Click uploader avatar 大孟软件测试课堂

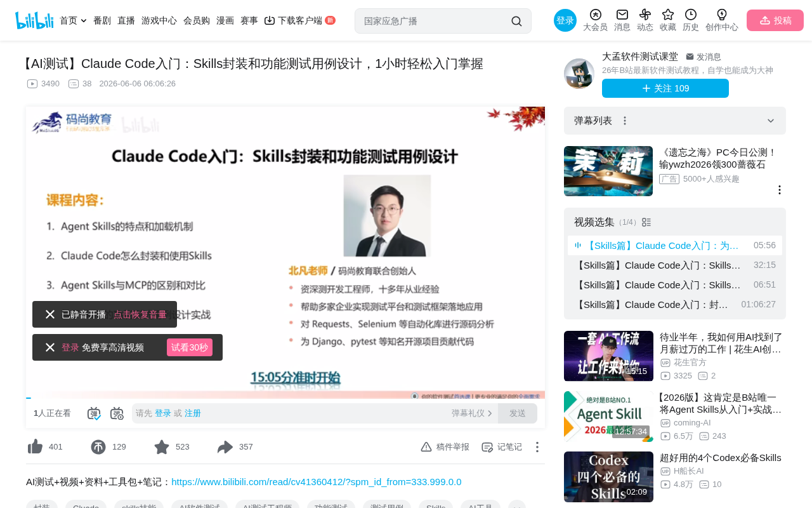click(579, 74)
